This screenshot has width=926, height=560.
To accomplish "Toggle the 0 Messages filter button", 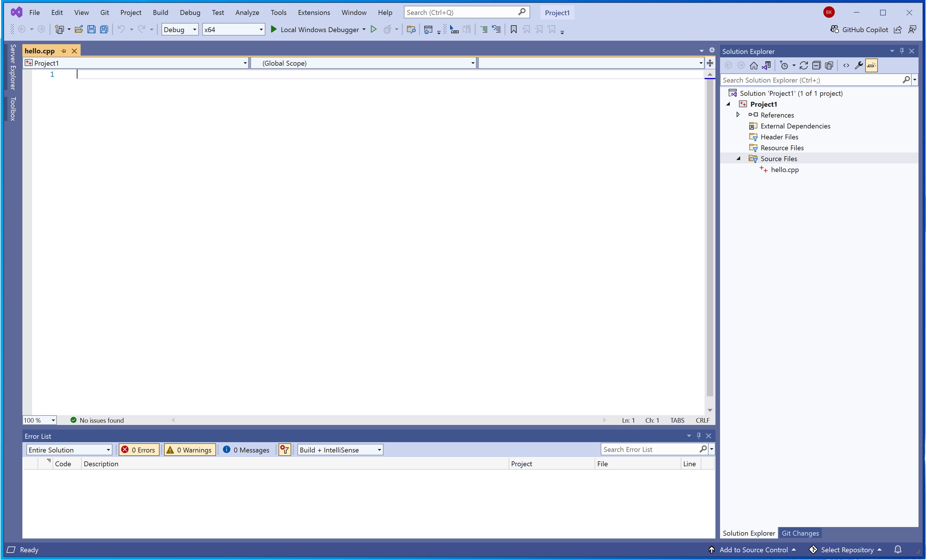I will 246,450.
